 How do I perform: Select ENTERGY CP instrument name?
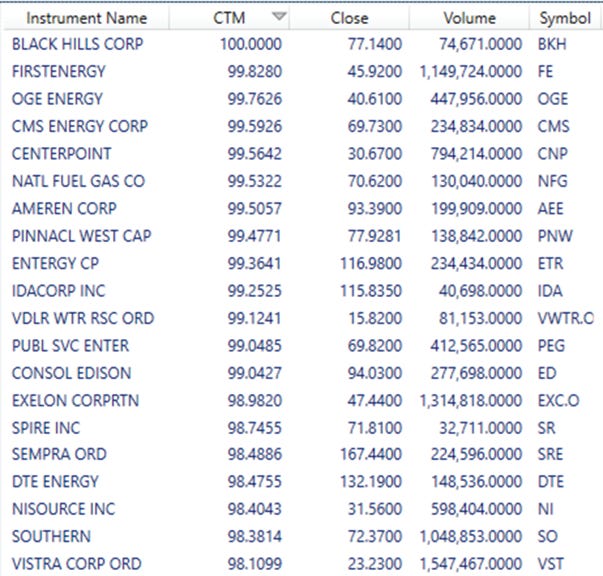[55, 263]
